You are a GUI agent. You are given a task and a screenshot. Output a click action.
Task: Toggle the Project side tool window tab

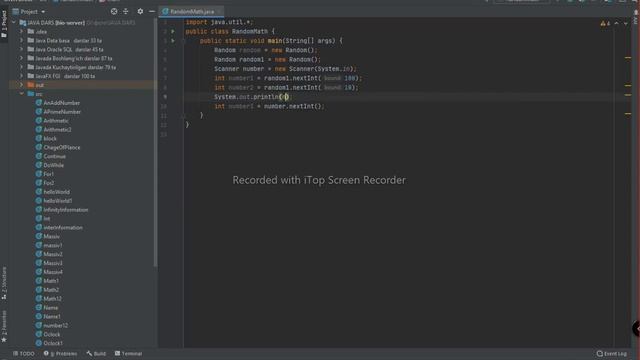click(4, 24)
